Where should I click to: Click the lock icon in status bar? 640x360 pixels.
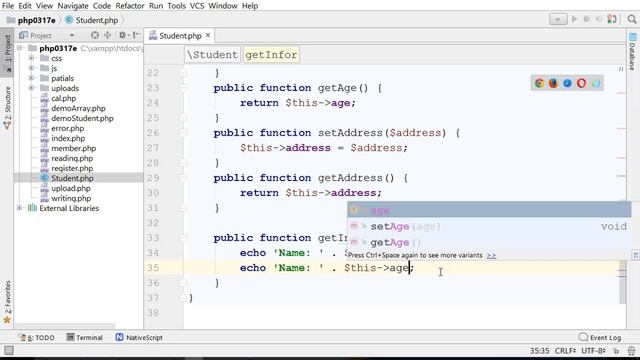point(616,351)
